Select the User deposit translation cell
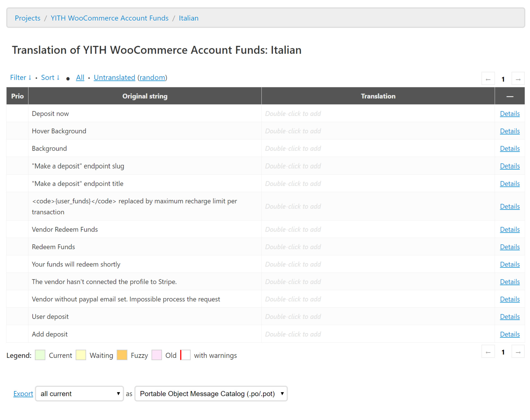 point(378,317)
